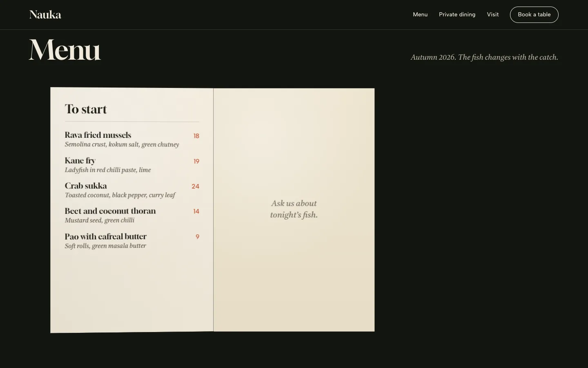Click 'Mustard seed, green chilli' description
The image size is (588, 368).
(100, 220)
